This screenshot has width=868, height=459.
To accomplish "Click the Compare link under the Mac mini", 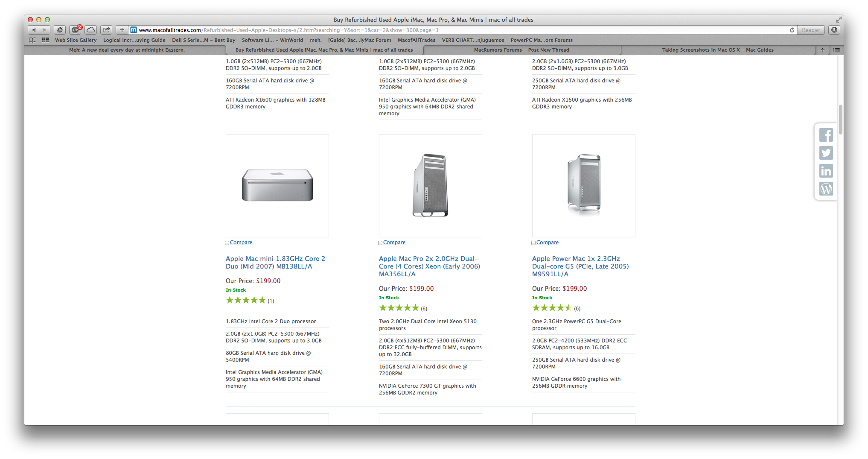I will click(241, 243).
